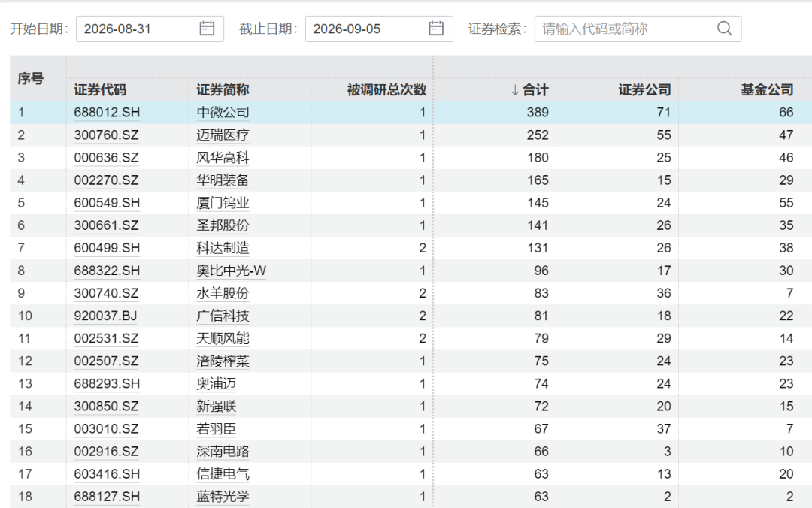
Task: Open stock code link 688127.SH
Action: [107, 497]
